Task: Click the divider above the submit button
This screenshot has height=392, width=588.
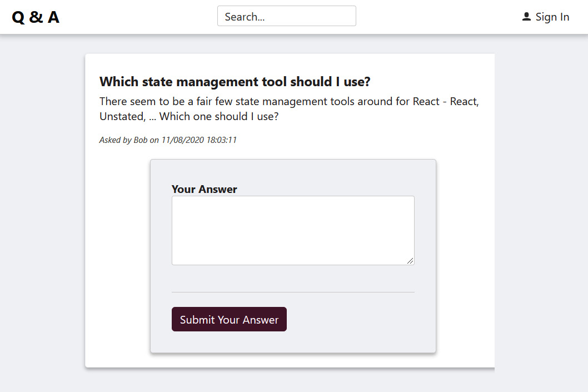Action: point(293,291)
